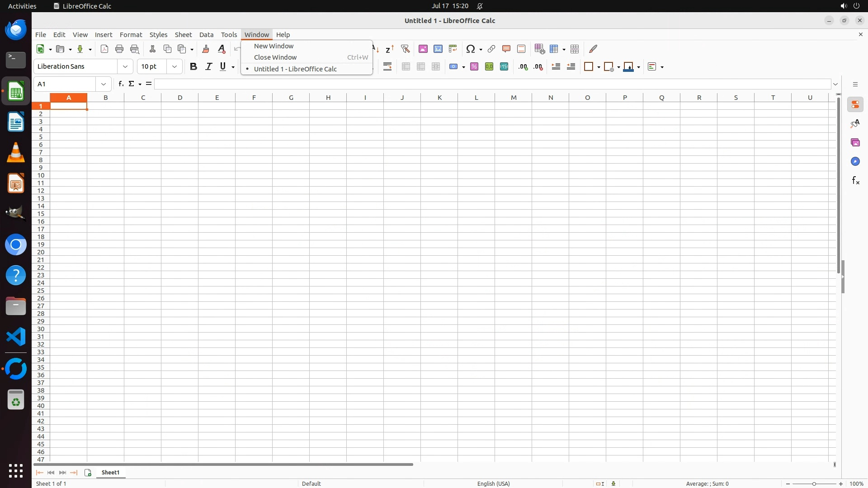Viewport: 868px width, 488px height.
Task: Open the font size dropdown
Action: pos(175,66)
